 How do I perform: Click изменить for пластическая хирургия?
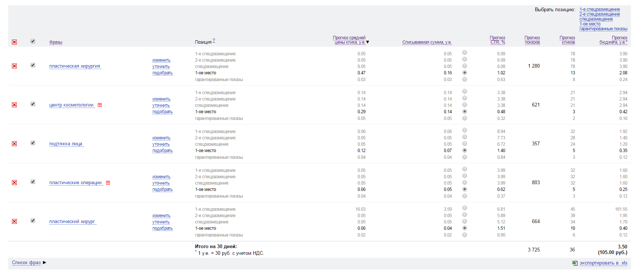(161, 60)
